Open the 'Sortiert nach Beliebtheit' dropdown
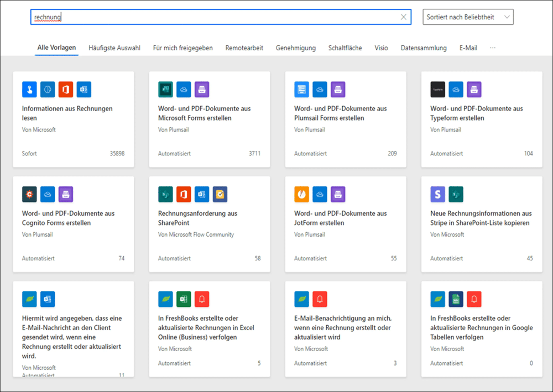 pyautogui.click(x=468, y=17)
